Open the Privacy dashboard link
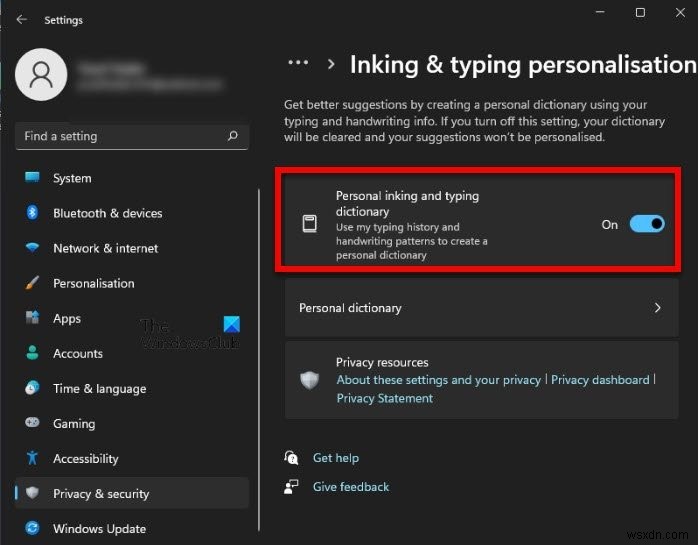Screen dimensions: 700x545 [600, 380]
